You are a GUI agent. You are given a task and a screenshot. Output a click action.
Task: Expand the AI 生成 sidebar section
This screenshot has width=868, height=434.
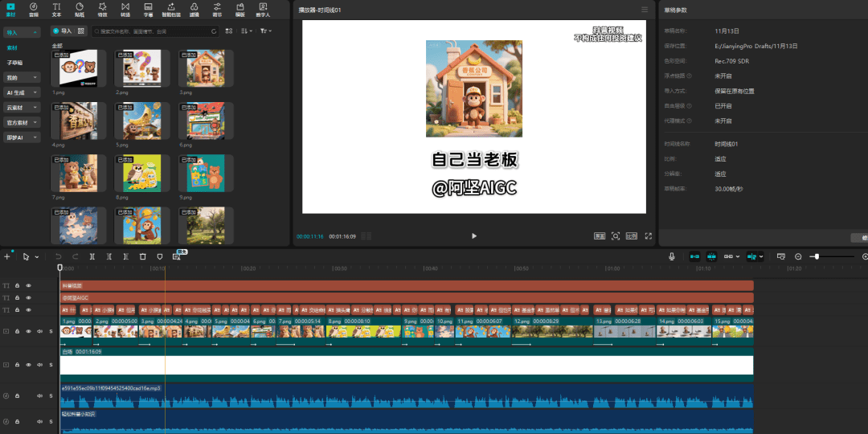(x=23, y=92)
